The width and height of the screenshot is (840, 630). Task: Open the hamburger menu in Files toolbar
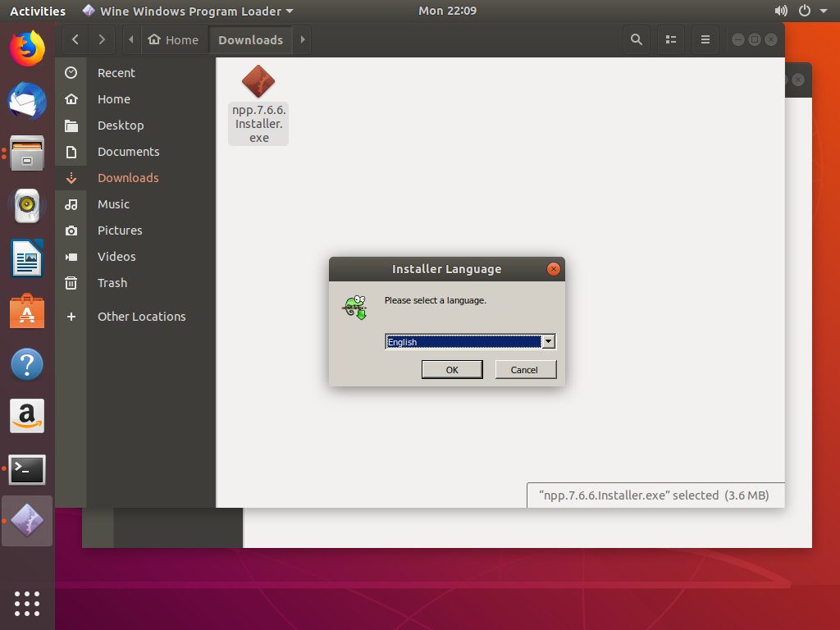click(x=705, y=39)
